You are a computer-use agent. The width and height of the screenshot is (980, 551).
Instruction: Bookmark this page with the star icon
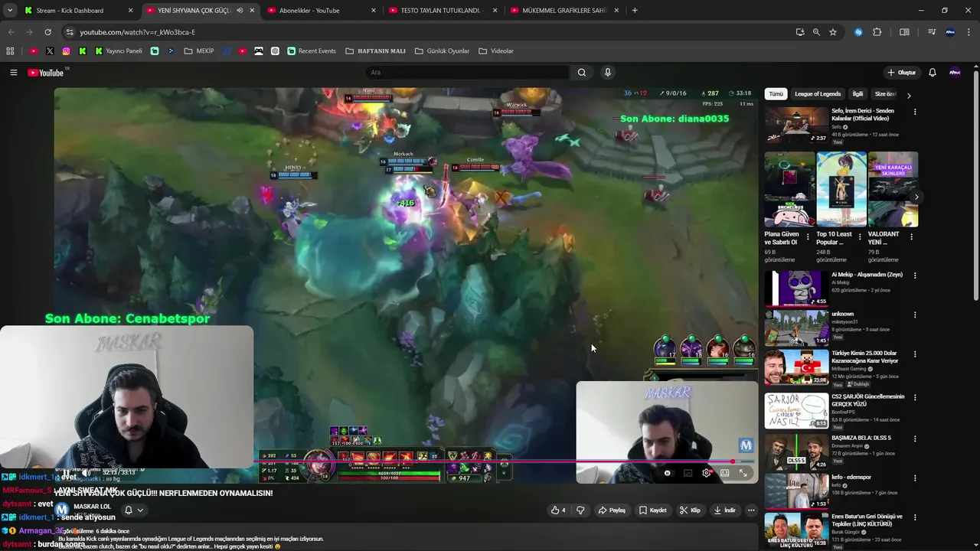point(833,32)
